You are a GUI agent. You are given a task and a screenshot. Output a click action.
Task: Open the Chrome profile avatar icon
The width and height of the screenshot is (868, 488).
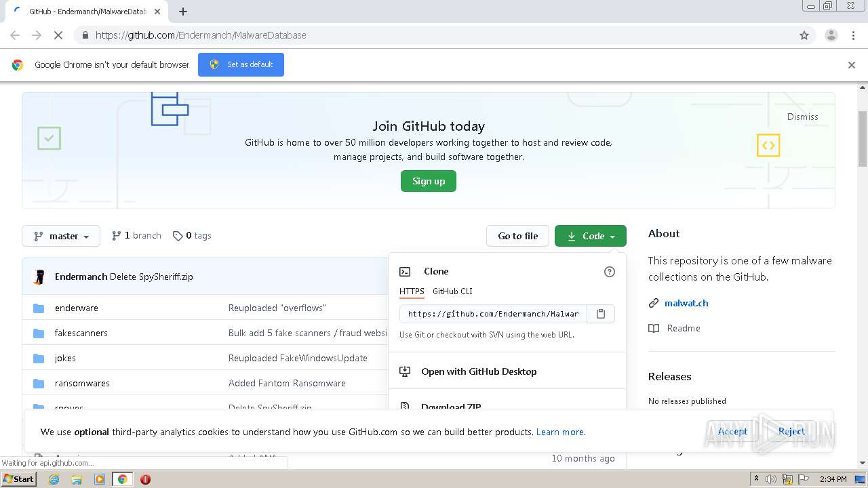[831, 35]
